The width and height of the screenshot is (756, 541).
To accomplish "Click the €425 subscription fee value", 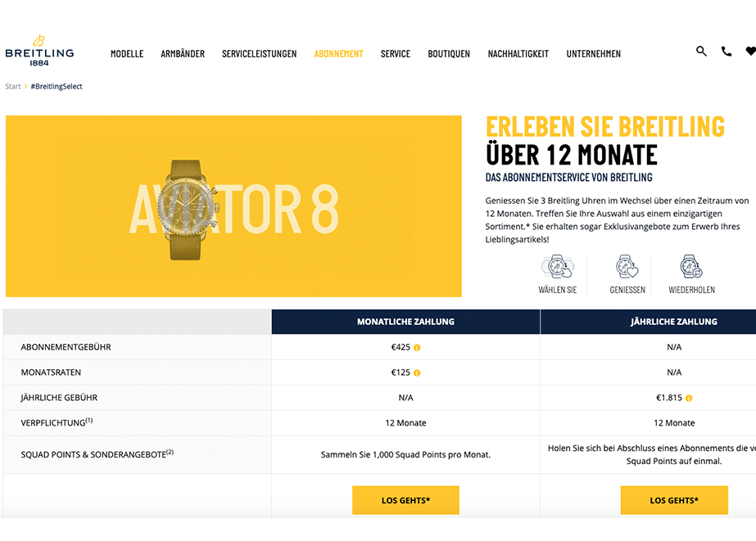I will click(x=401, y=347).
